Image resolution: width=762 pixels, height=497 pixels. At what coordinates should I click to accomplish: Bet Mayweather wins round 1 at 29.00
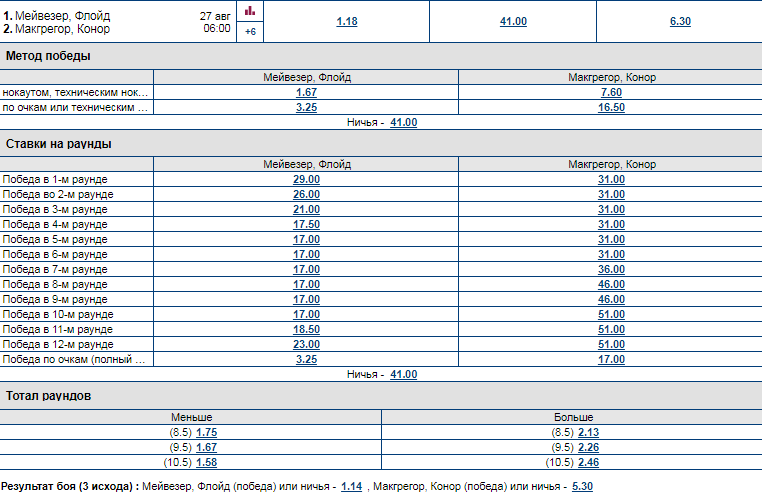[x=306, y=179]
